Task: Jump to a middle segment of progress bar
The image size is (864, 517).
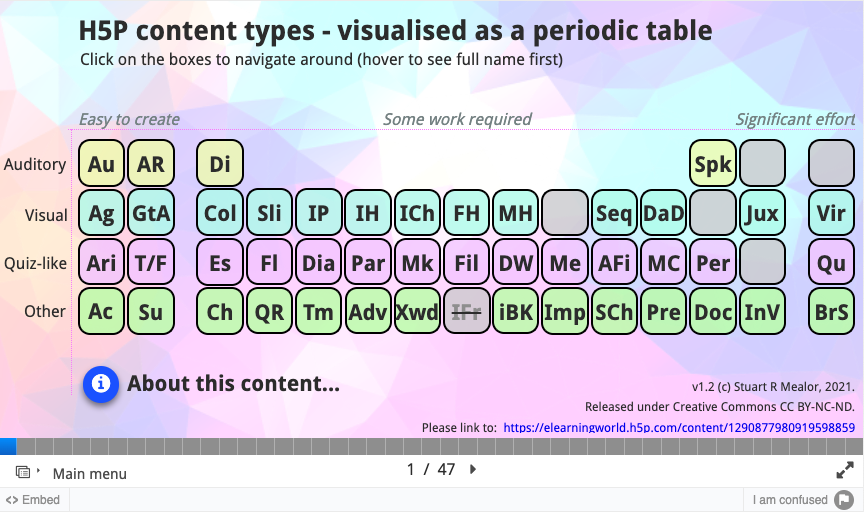Action: pos(431,446)
